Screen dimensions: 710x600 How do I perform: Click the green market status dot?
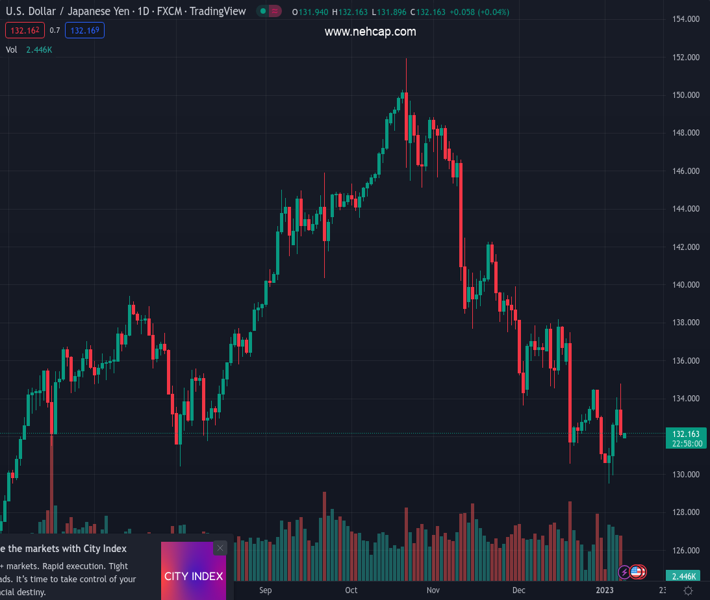point(263,11)
